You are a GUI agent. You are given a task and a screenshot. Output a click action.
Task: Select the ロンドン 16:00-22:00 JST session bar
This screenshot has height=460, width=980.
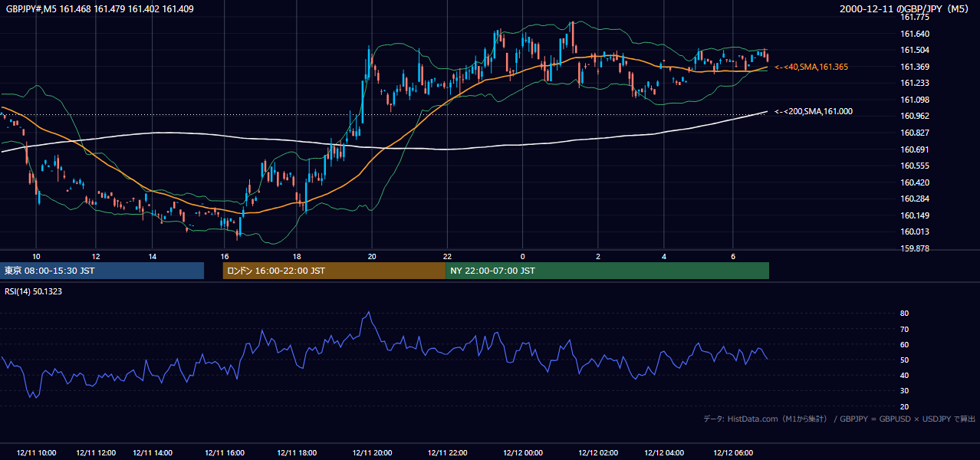[x=334, y=271]
